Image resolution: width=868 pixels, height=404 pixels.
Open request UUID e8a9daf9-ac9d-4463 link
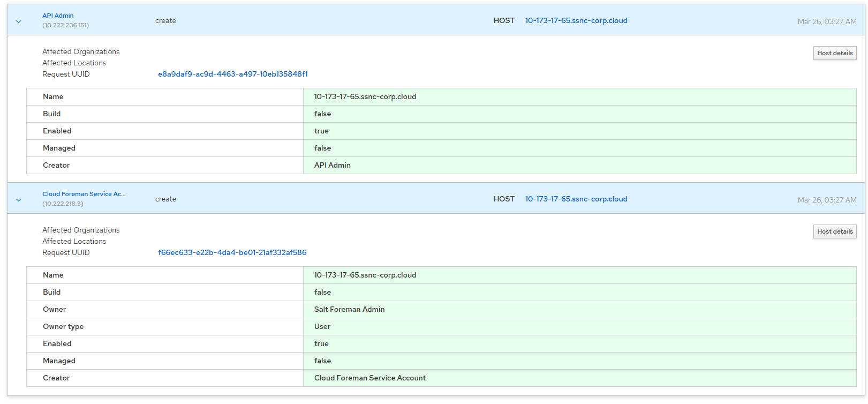232,74
